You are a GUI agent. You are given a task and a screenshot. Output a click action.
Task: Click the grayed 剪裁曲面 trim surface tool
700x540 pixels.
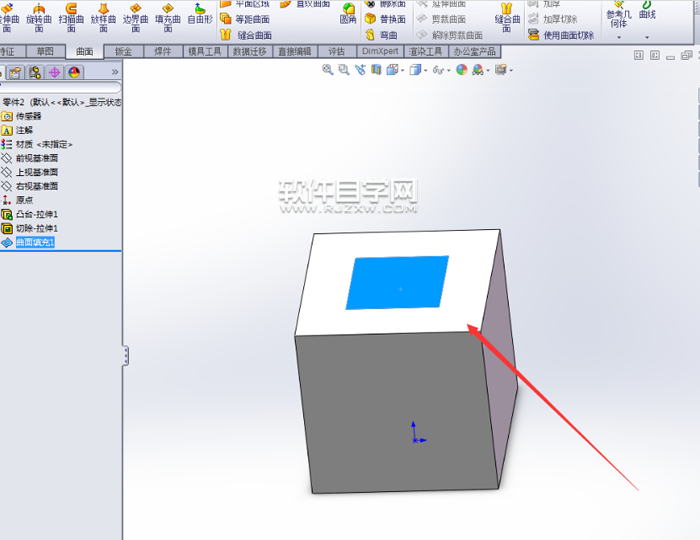[x=441, y=19]
